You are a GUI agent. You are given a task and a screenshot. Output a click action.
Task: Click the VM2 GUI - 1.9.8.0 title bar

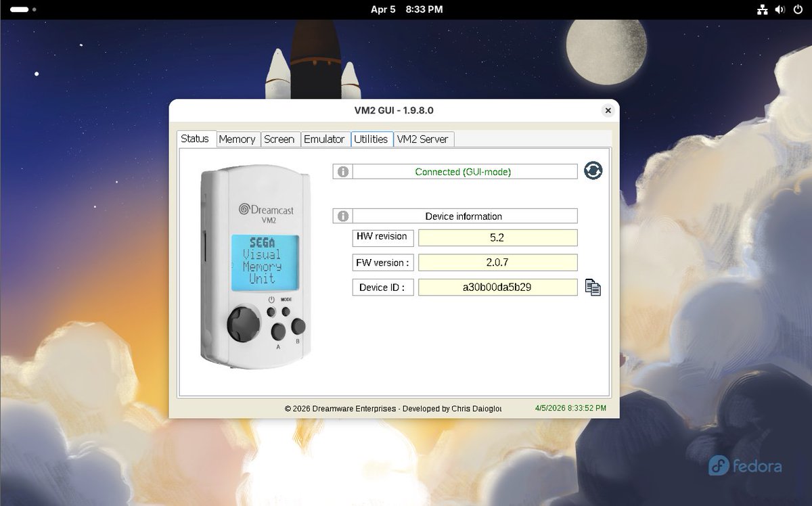(394, 110)
